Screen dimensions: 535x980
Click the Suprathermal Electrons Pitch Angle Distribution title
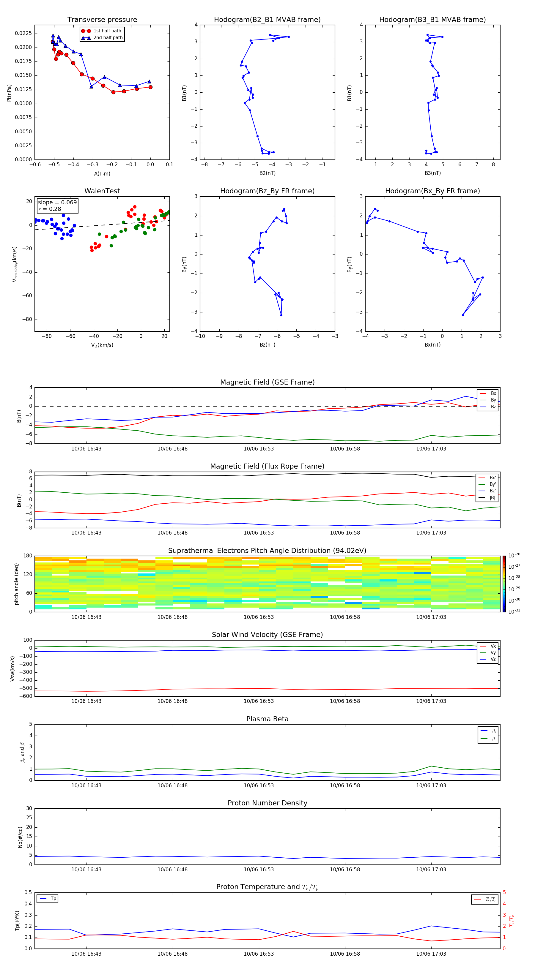(267, 551)
